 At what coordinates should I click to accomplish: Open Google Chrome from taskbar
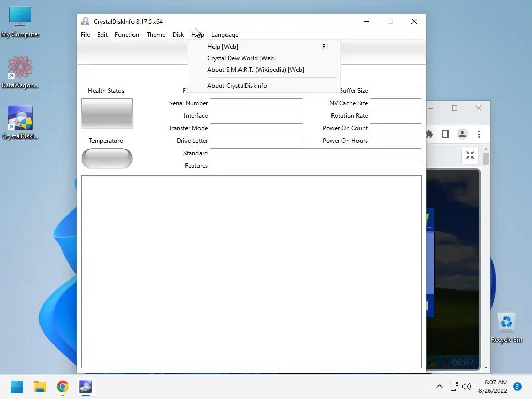point(63,387)
